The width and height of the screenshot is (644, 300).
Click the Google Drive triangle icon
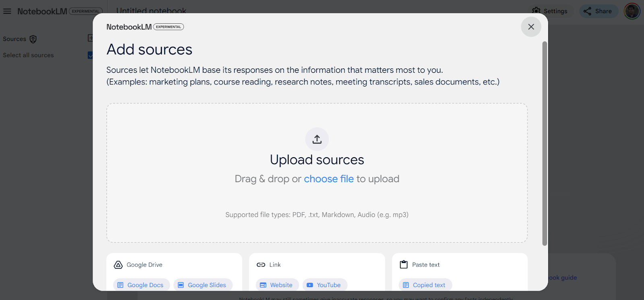pyautogui.click(x=118, y=265)
